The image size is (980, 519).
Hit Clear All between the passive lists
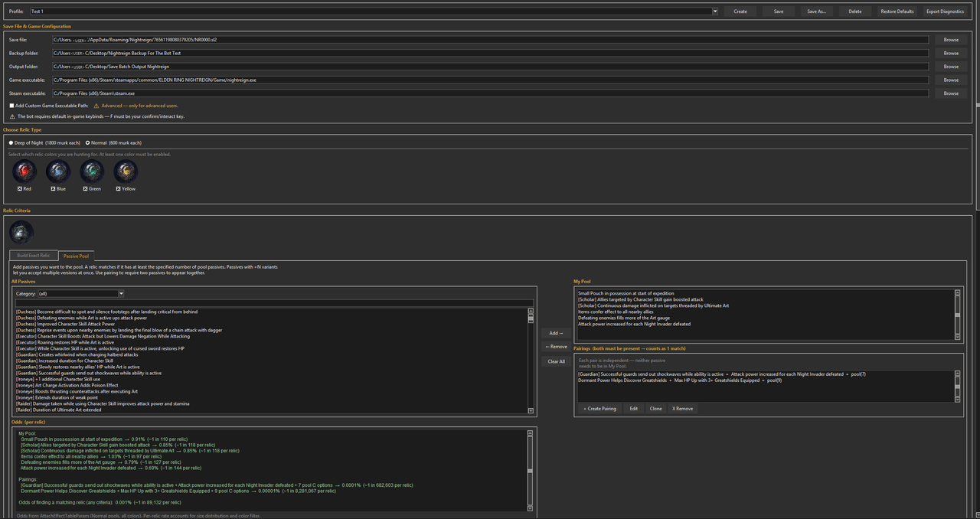[556, 361]
